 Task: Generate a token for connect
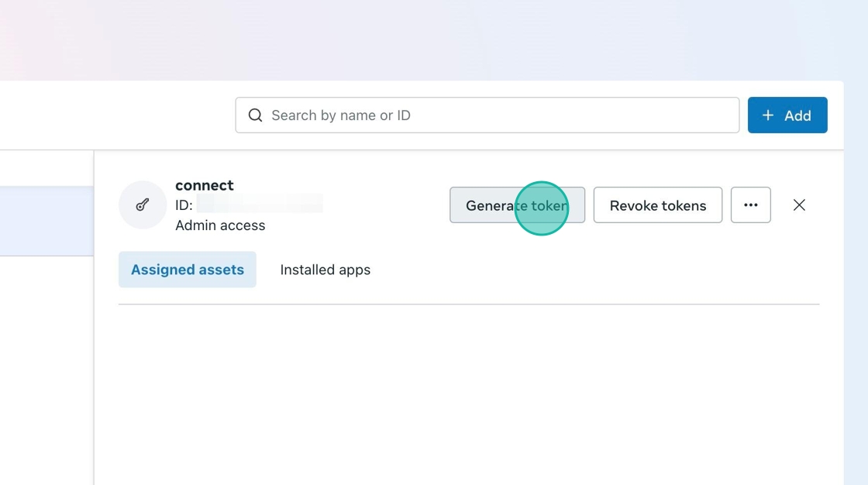[517, 205]
